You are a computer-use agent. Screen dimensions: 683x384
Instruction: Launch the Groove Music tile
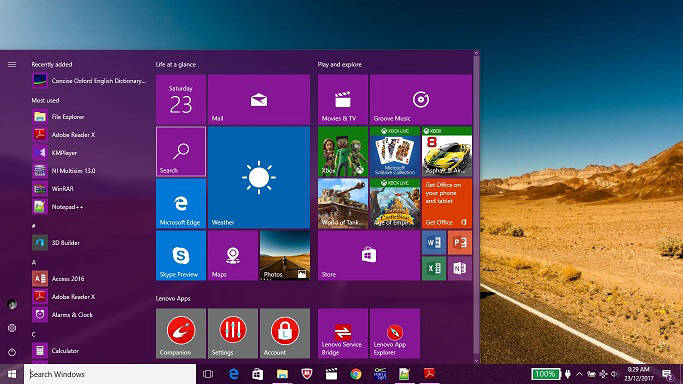pos(421,99)
